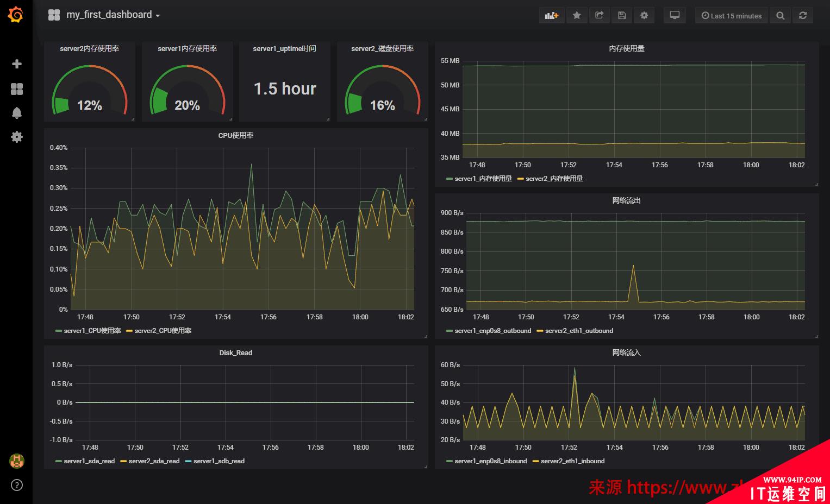The image size is (830, 504).
Task: Open the Last 15 minutes time picker
Action: [x=732, y=16]
